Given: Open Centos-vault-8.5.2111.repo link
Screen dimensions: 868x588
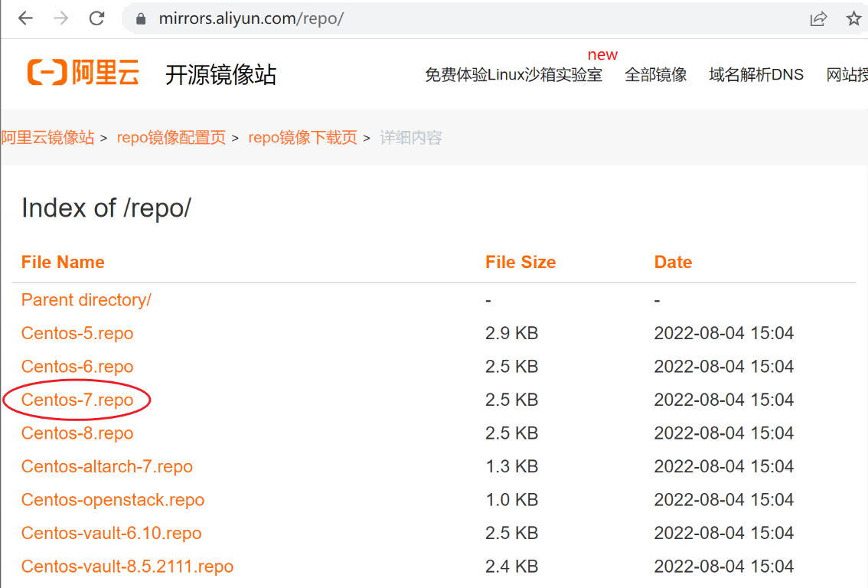Looking at the screenshot, I should (x=127, y=567).
